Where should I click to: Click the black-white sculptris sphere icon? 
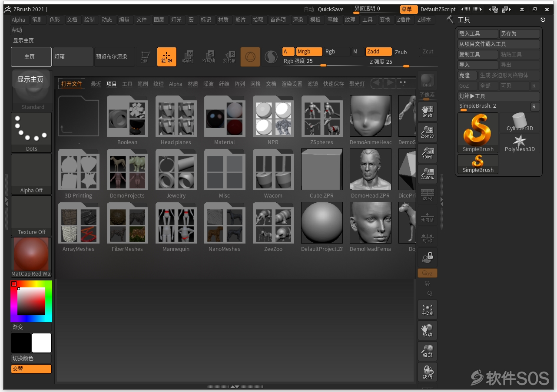271,57
